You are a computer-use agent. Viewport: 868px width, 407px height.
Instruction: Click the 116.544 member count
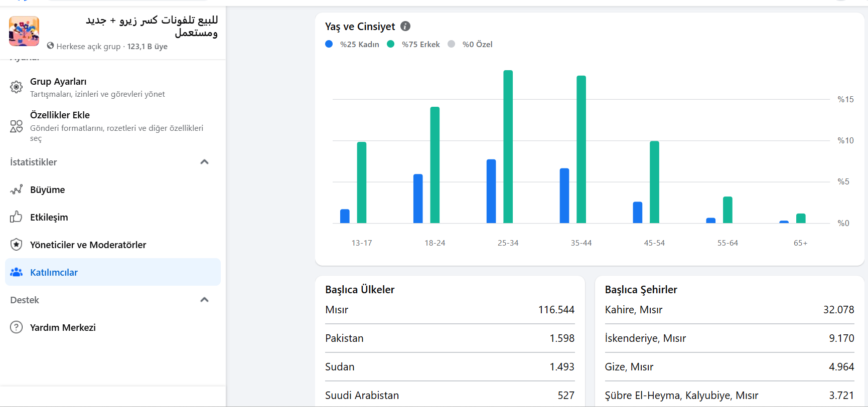click(x=556, y=310)
